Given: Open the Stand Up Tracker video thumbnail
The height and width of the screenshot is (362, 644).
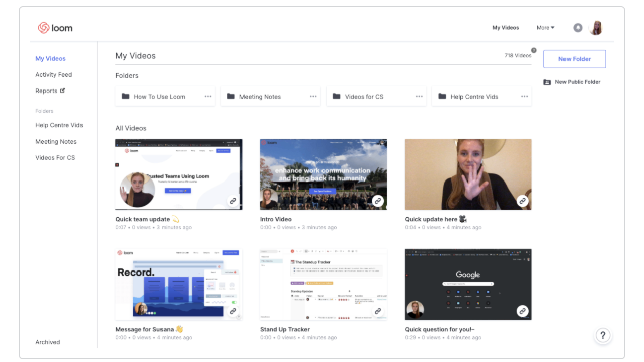Looking at the screenshot, I should click(324, 284).
